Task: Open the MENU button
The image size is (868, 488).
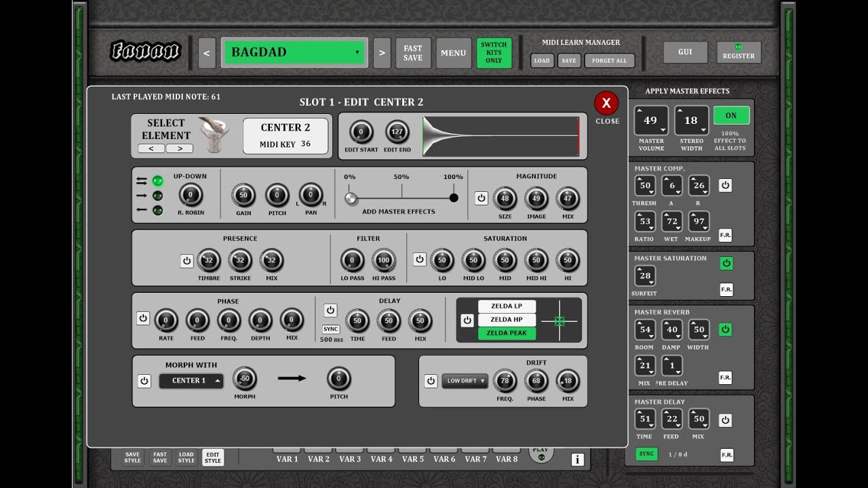Action: pos(453,53)
